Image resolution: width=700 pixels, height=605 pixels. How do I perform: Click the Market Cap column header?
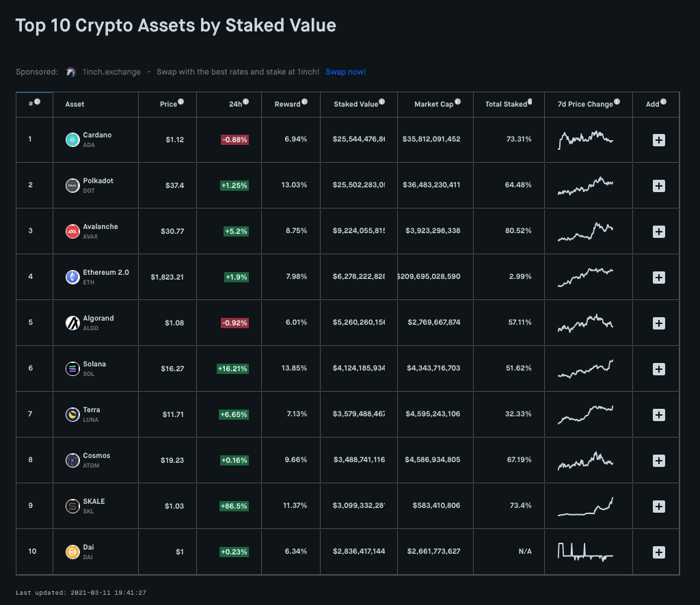click(x=433, y=104)
